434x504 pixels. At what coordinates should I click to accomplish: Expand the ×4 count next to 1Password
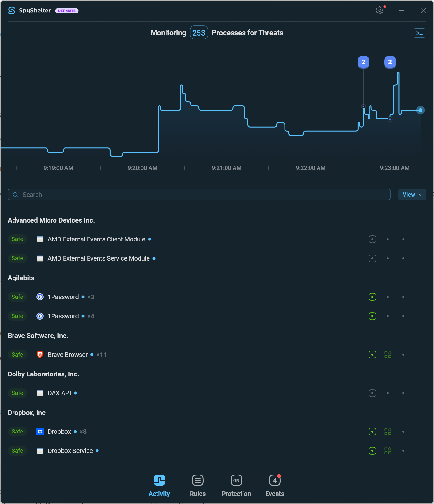tap(91, 316)
